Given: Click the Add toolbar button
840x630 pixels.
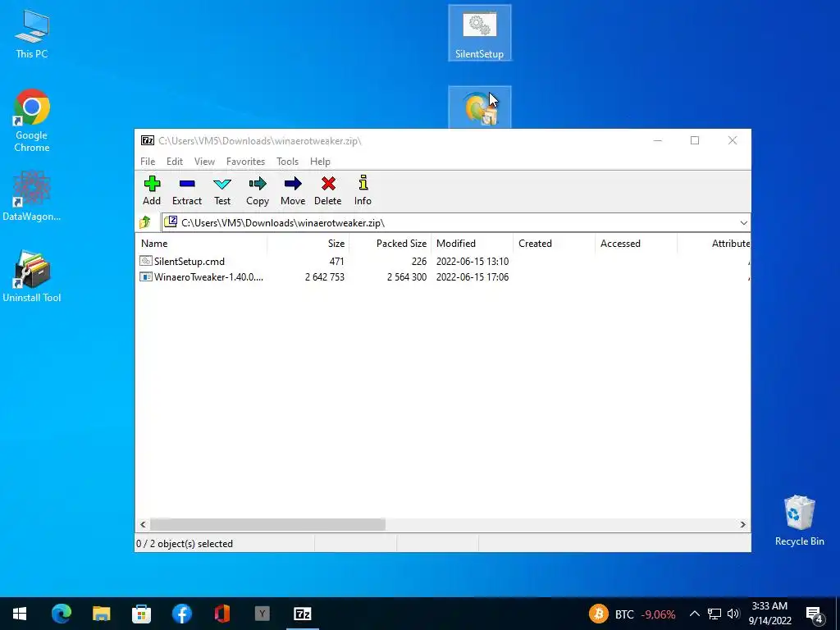Looking at the screenshot, I should tap(152, 190).
